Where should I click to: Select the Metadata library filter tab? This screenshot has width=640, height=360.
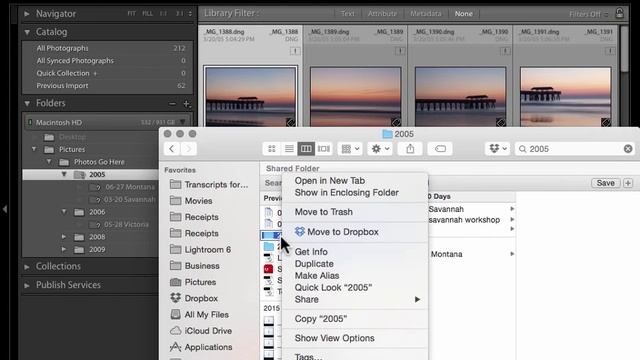(x=425, y=13)
